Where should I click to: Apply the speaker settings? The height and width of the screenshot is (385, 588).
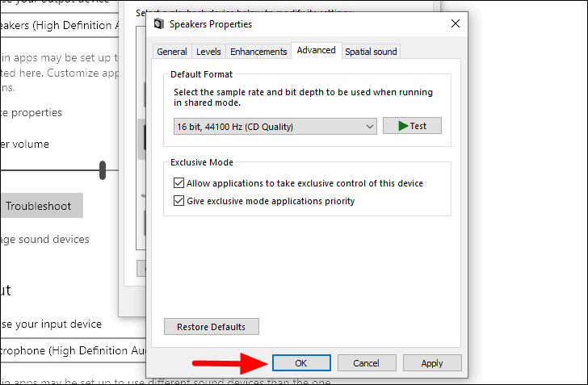(x=432, y=363)
